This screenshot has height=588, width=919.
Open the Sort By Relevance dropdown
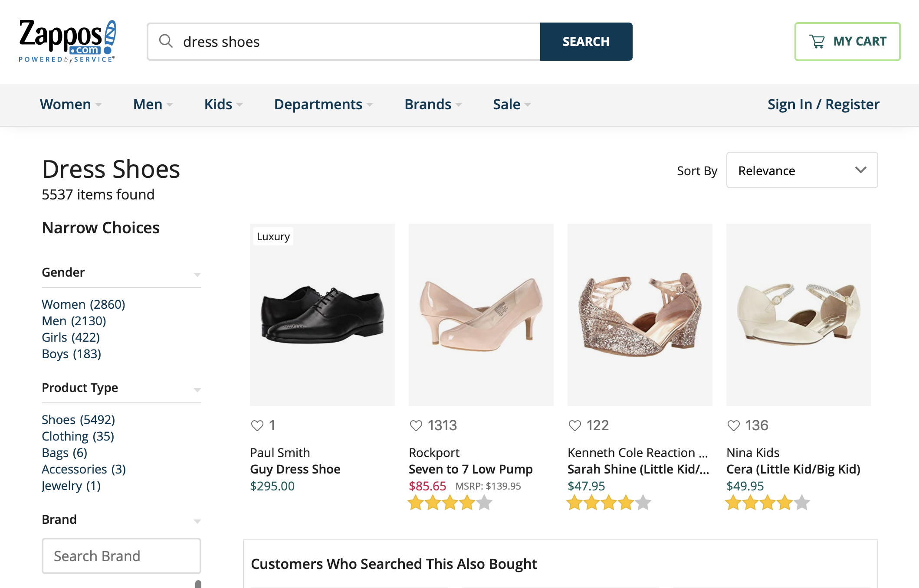click(802, 170)
